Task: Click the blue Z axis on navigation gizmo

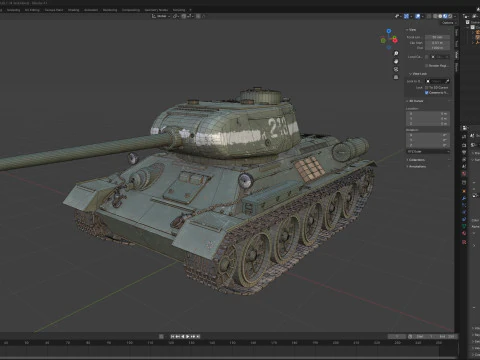Action: coord(389,31)
